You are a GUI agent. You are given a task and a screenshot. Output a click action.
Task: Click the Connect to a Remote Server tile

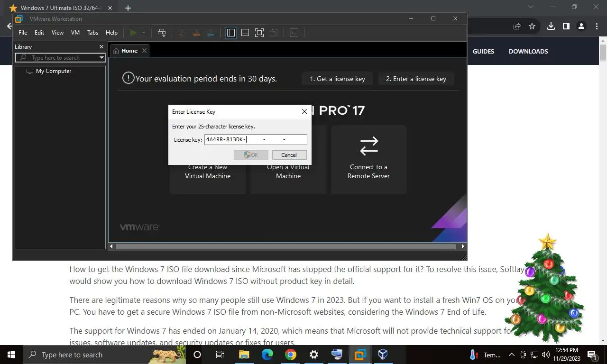coord(368,159)
